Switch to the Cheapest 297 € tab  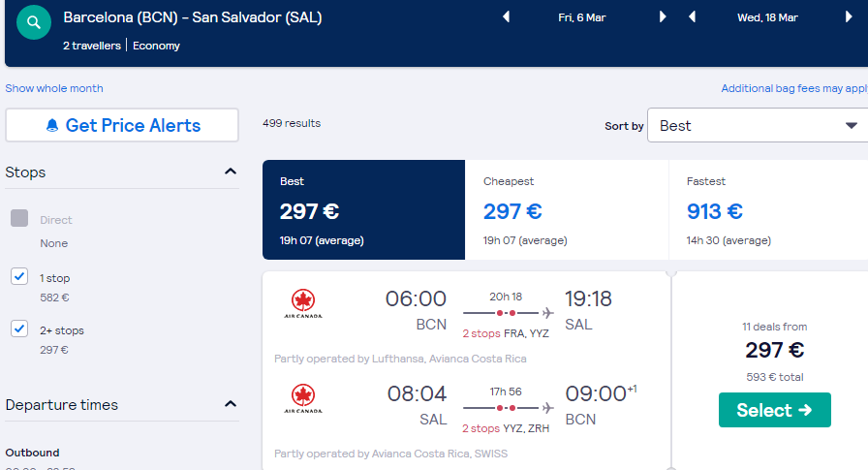(567, 210)
